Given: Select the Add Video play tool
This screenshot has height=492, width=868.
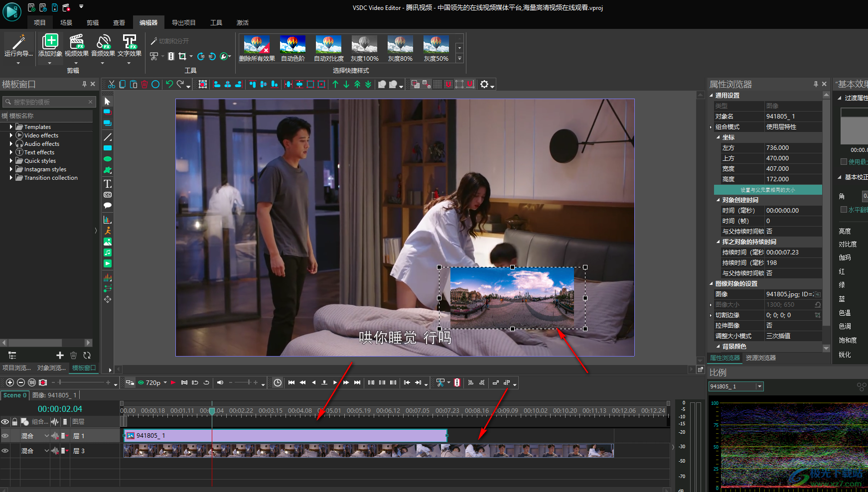Looking at the screenshot, I should tap(108, 263).
